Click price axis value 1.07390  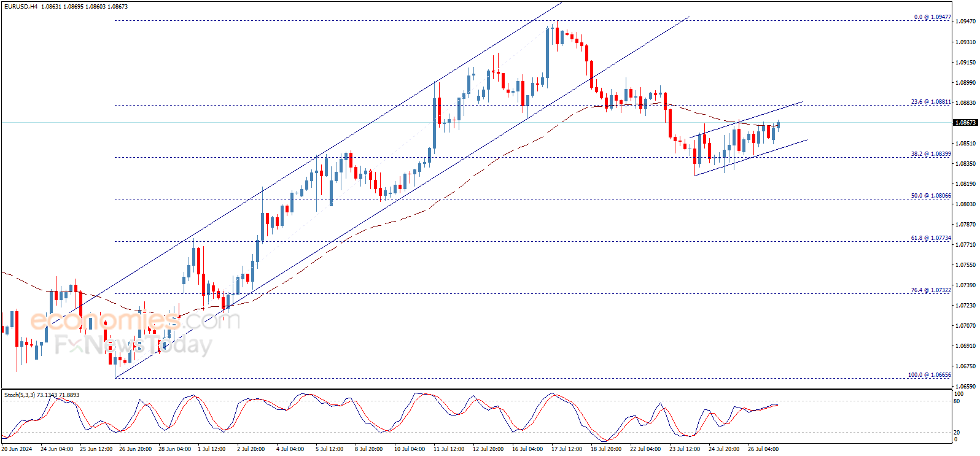click(966, 285)
